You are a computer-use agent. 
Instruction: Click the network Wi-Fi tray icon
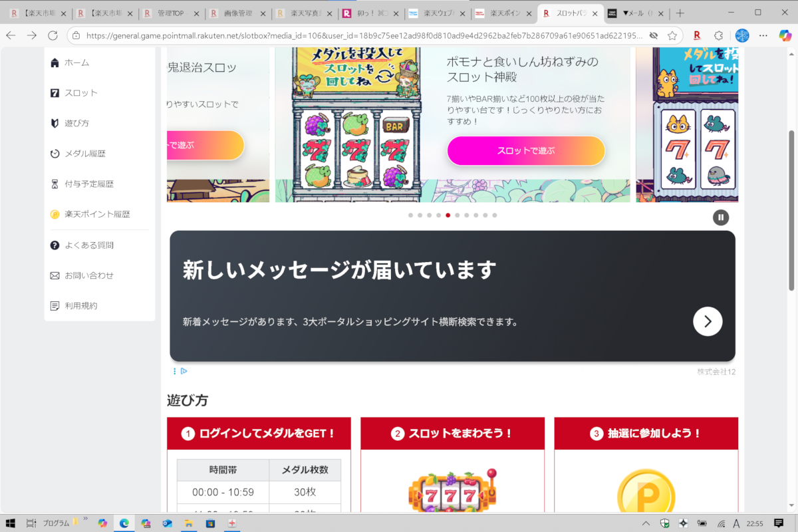point(722,523)
